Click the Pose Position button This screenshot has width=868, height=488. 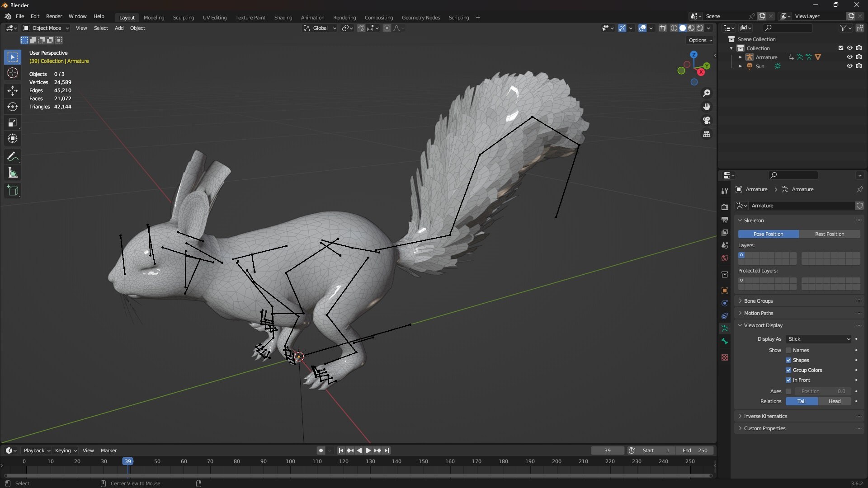768,234
